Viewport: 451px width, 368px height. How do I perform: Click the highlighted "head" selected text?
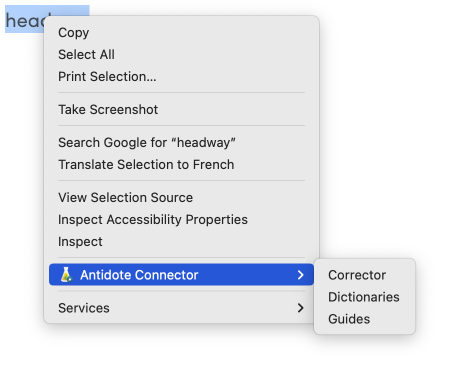25,21
